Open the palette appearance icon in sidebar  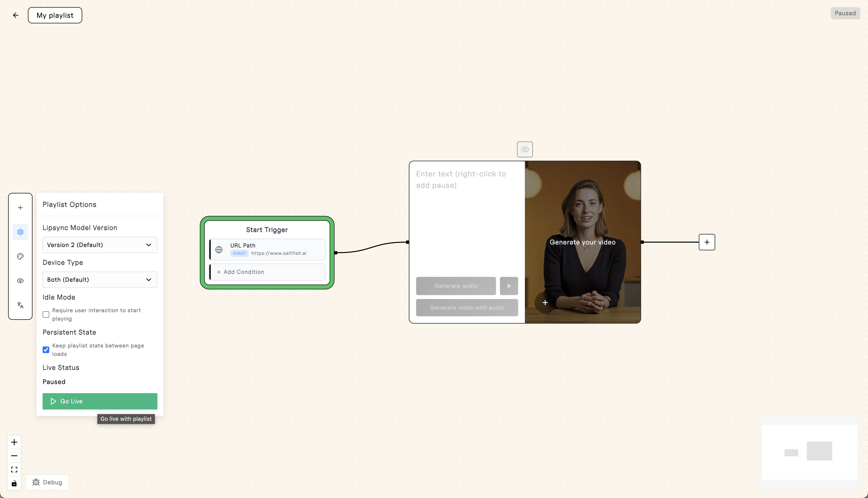[x=20, y=256]
